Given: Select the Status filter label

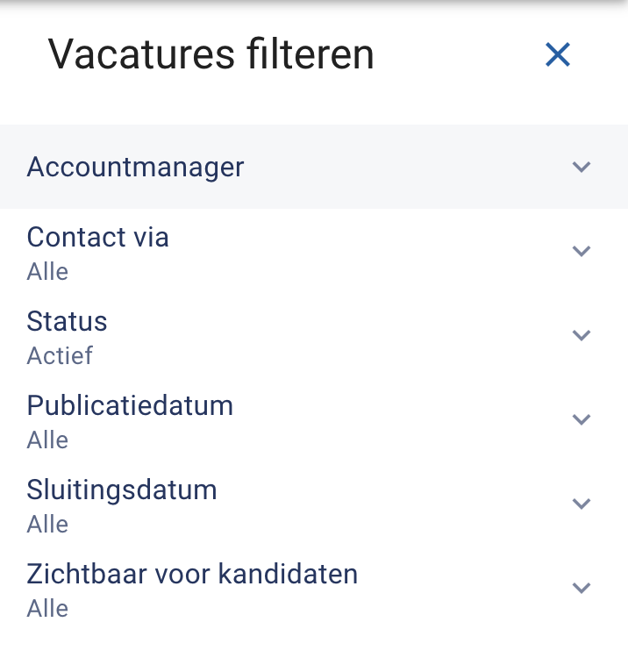Looking at the screenshot, I should point(67,321).
